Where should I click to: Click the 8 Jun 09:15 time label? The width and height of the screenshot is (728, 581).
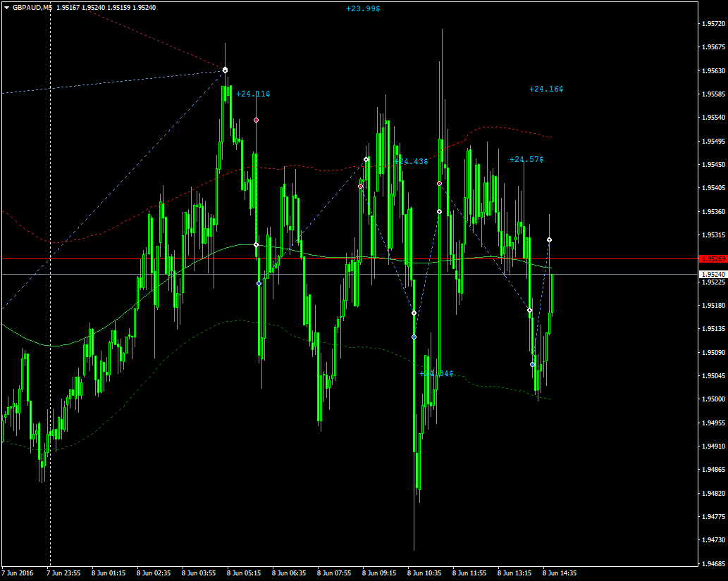pos(379,573)
